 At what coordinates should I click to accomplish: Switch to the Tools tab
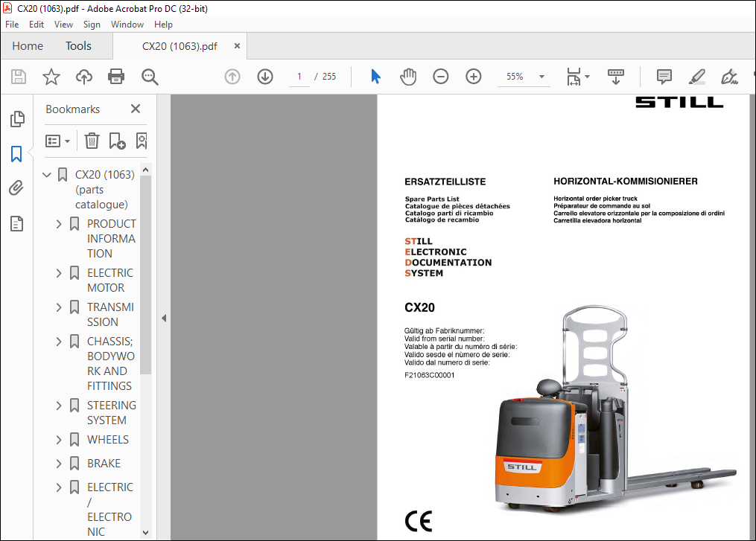tap(79, 46)
